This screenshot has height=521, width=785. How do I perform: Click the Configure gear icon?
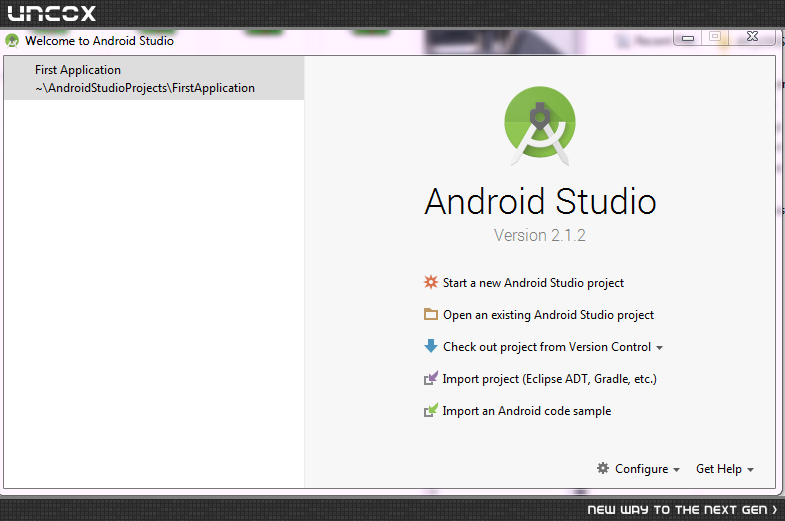[x=603, y=468]
